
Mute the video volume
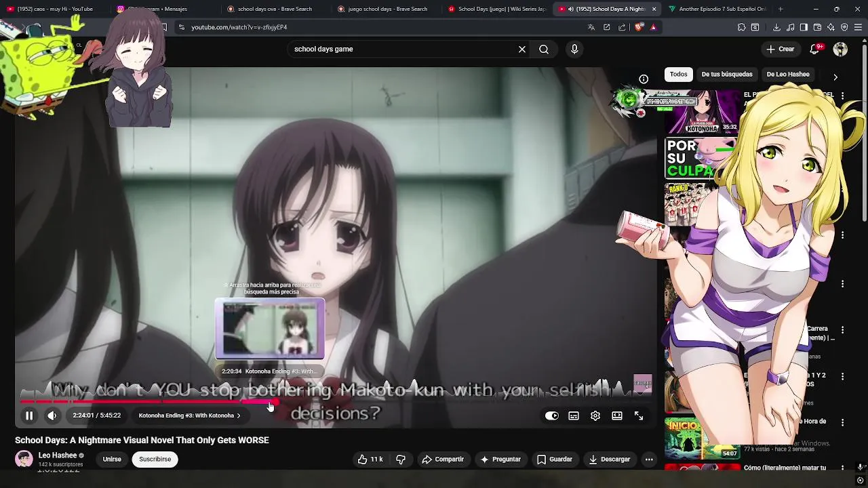pos(52,415)
